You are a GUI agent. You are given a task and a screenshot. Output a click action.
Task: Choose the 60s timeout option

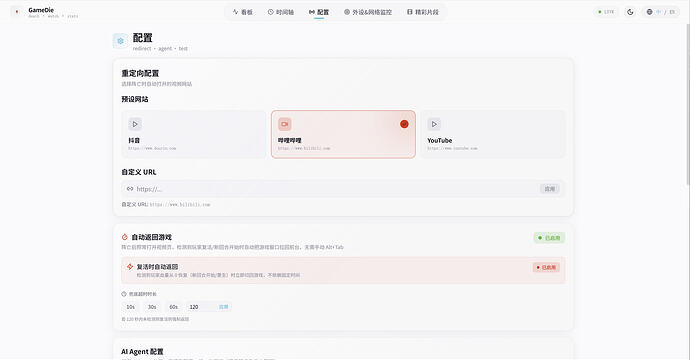point(173,307)
